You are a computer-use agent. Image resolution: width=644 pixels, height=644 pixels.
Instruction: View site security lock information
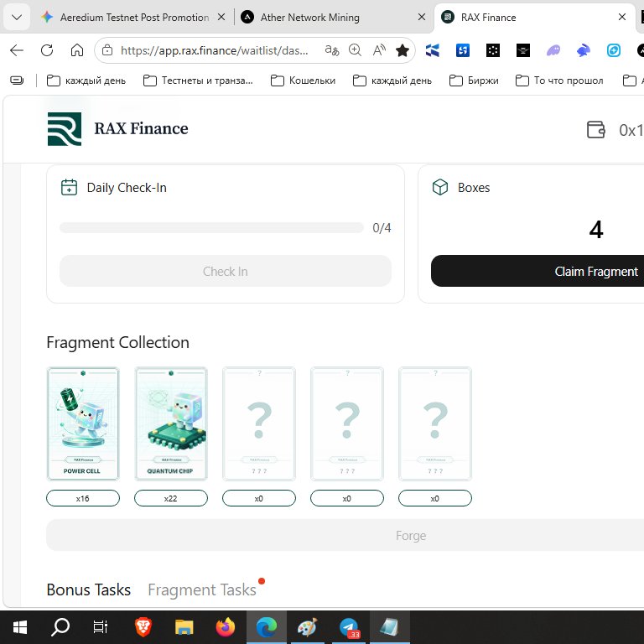[x=107, y=50]
